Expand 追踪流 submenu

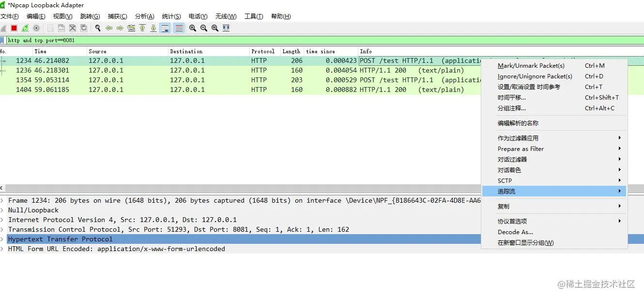[554, 192]
